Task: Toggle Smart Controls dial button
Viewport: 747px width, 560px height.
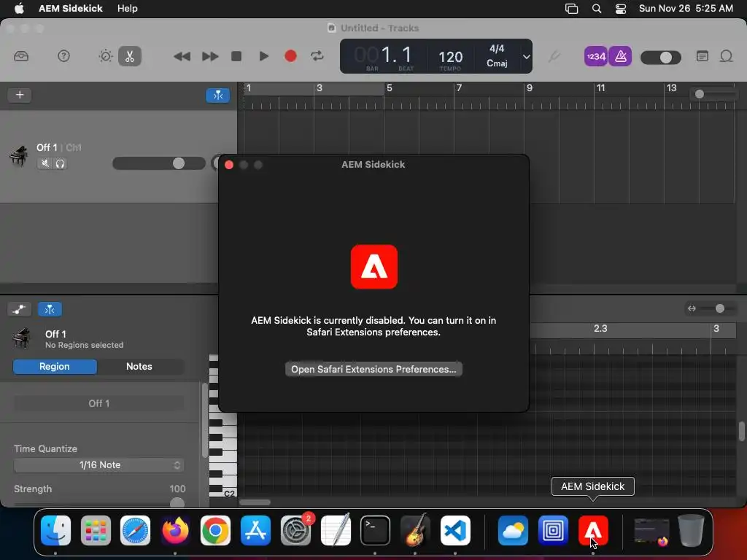Action: pos(105,56)
